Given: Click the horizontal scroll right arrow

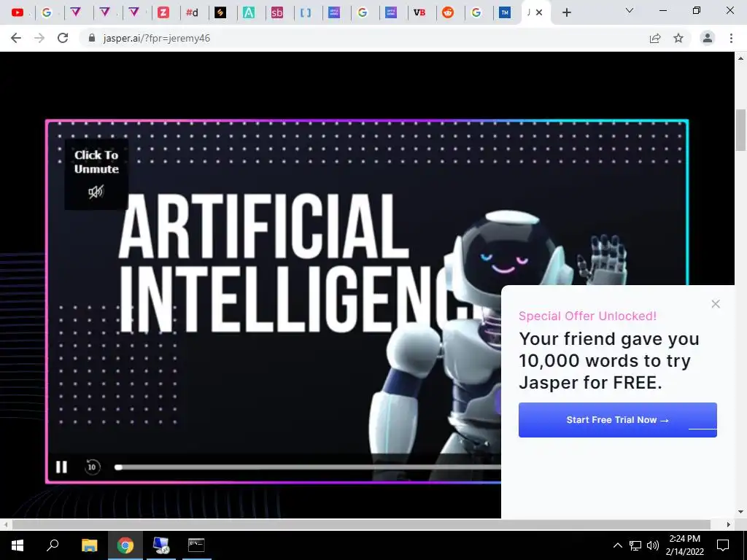Looking at the screenshot, I should click(729, 524).
